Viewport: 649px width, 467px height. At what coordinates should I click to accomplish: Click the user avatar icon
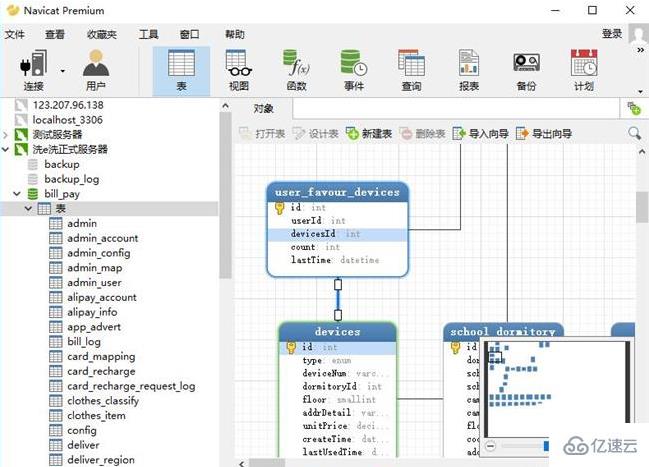coord(639,34)
